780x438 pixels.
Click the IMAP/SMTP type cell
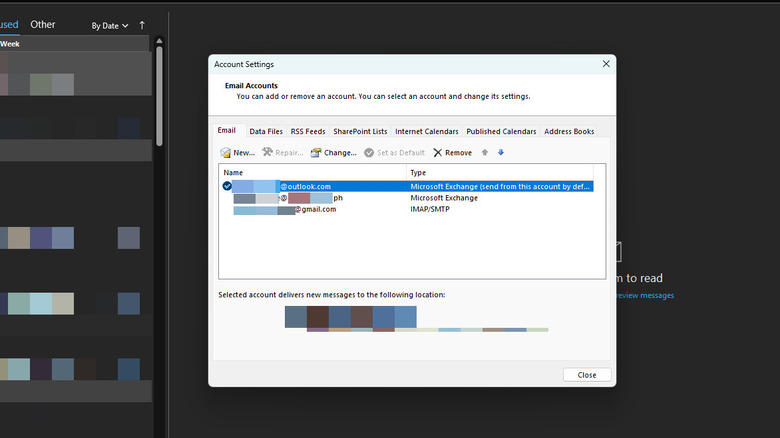tap(430, 209)
